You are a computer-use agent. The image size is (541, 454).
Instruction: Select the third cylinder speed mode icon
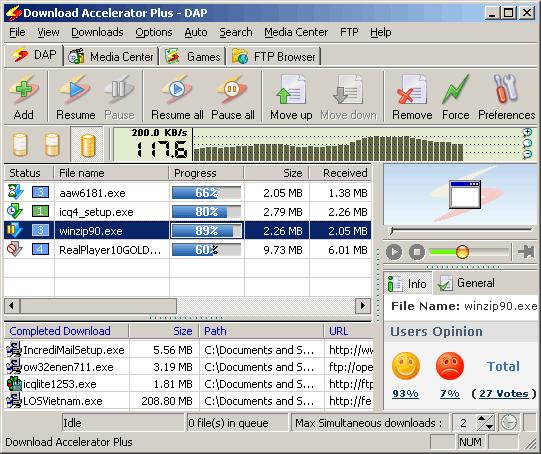pyautogui.click(x=87, y=145)
